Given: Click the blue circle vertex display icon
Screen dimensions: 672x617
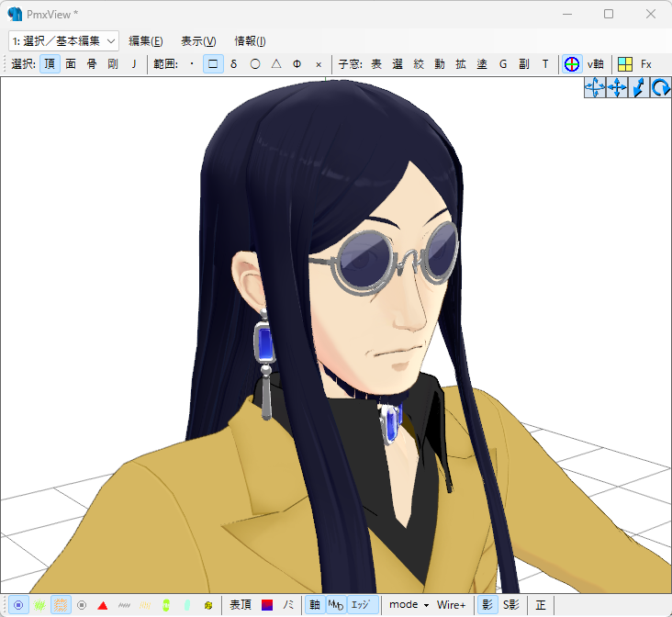Looking at the screenshot, I should pyautogui.click(x=18, y=605).
